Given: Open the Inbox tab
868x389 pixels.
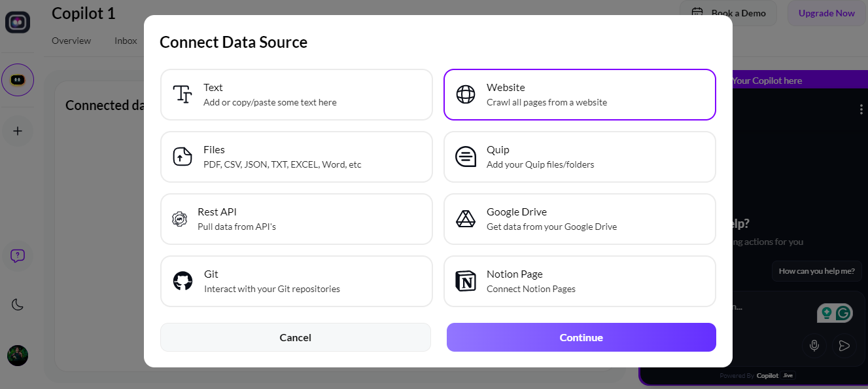Looking at the screenshot, I should tap(126, 41).
